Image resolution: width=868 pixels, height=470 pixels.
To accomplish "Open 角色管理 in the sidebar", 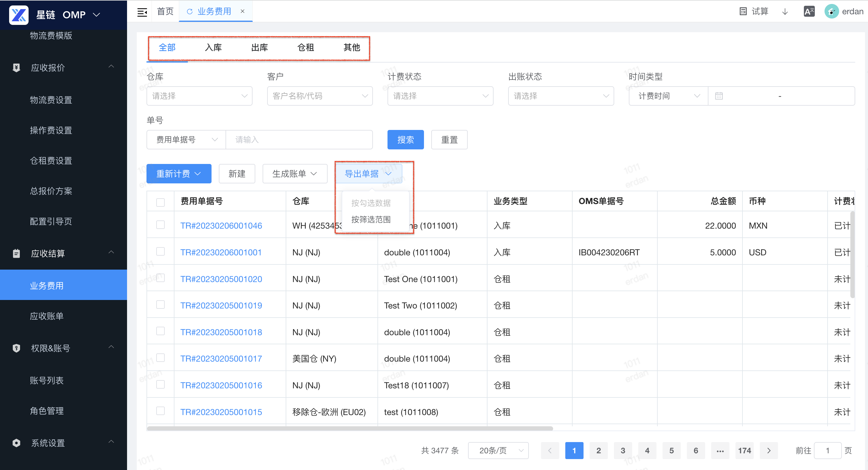I will click(46, 410).
